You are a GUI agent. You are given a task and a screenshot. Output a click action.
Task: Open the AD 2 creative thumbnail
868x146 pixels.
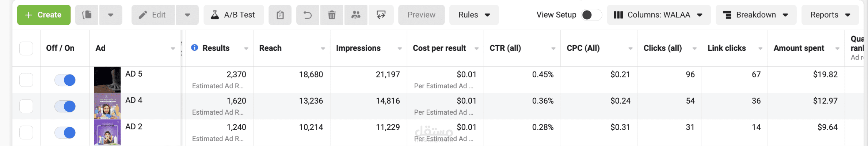(x=107, y=132)
